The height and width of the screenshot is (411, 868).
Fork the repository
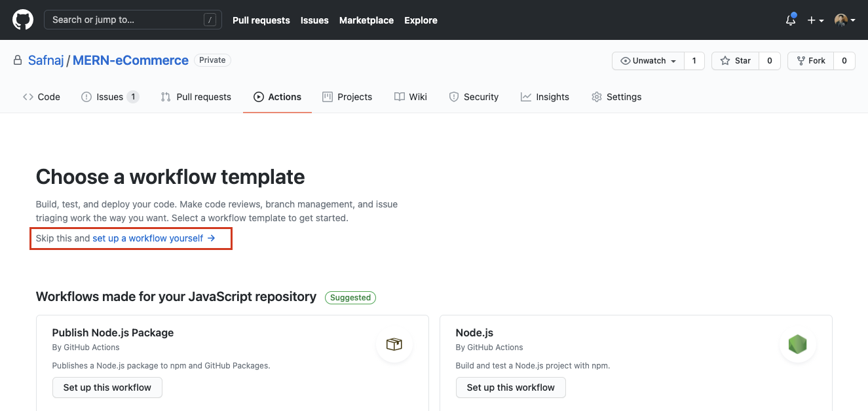810,61
